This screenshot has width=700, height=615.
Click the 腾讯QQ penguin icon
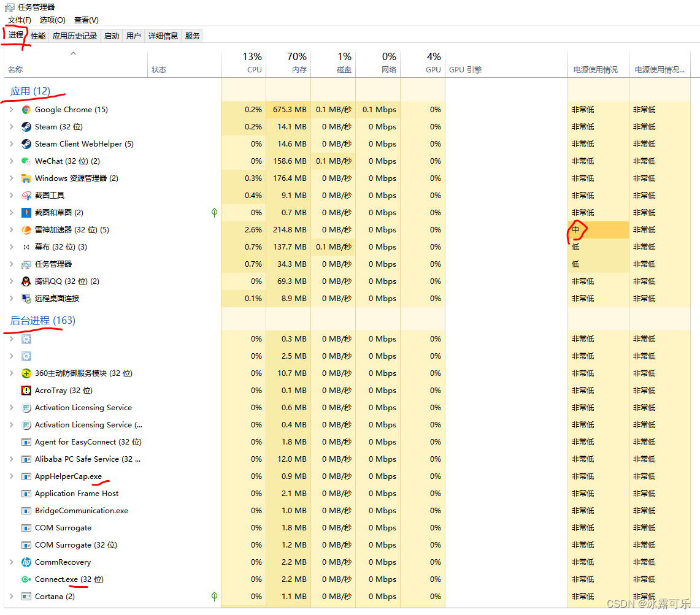26,281
